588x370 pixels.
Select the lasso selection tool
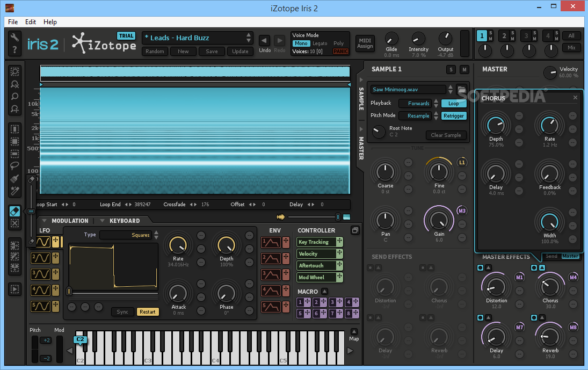point(14,166)
